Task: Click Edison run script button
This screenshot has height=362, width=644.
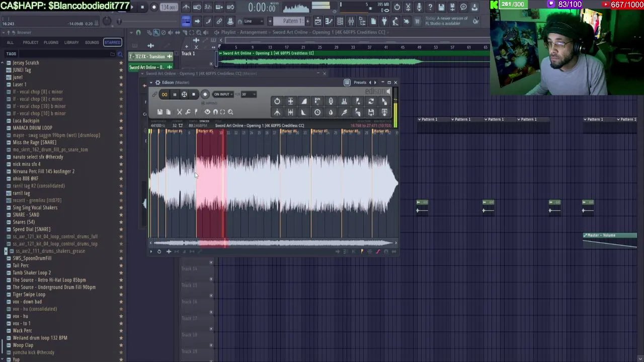Action: pos(317,101)
